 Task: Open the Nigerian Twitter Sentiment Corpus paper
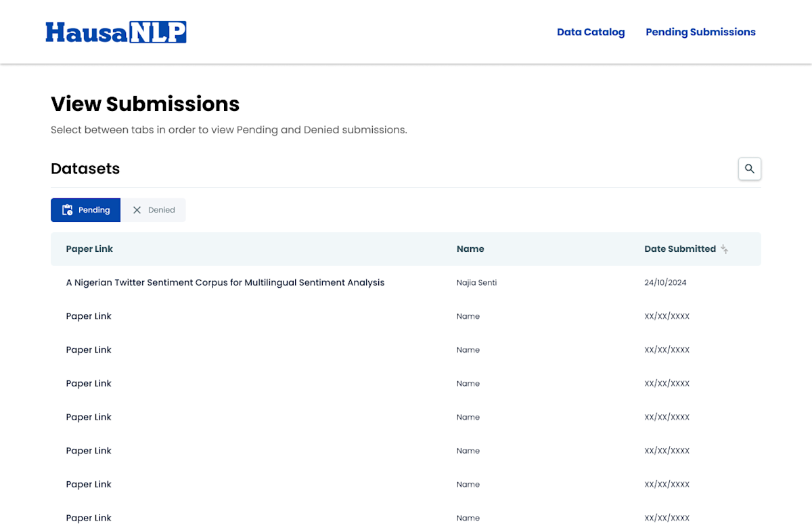(x=225, y=282)
